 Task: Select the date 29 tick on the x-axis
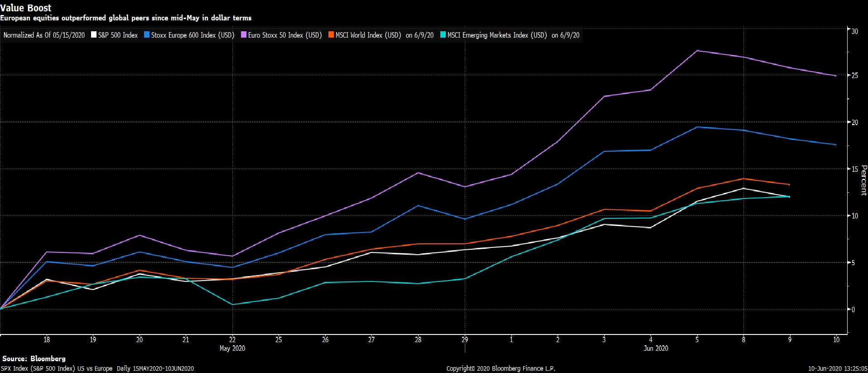tap(465, 339)
